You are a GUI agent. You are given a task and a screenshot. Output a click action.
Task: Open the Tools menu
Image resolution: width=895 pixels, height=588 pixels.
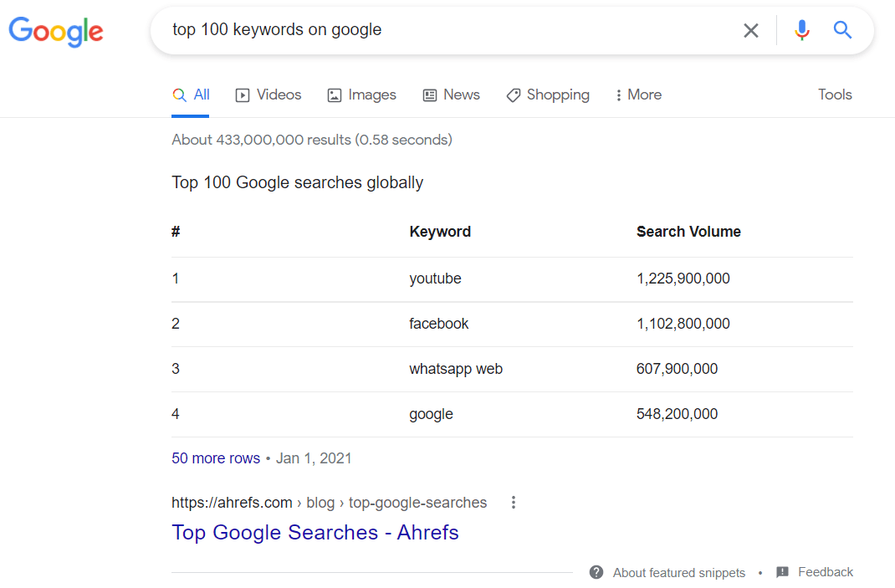834,95
